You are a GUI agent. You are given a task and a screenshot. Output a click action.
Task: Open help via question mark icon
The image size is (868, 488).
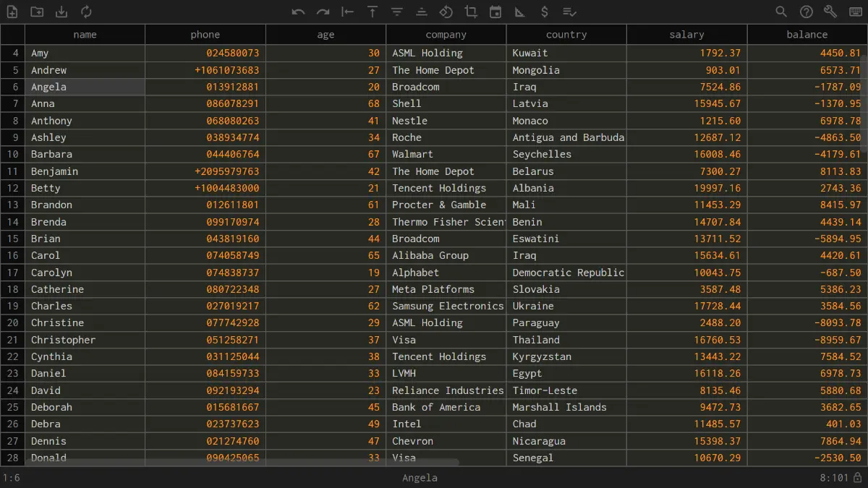click(x=807, y=12)
